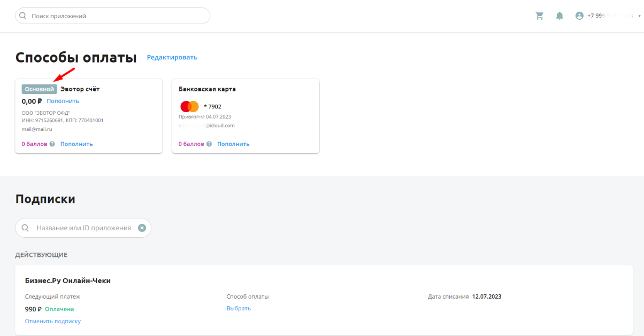Click the email 'mail@mail.ru'
This screenshot has width=644, height=336.
pyautogui.click(x=37, y=129)
